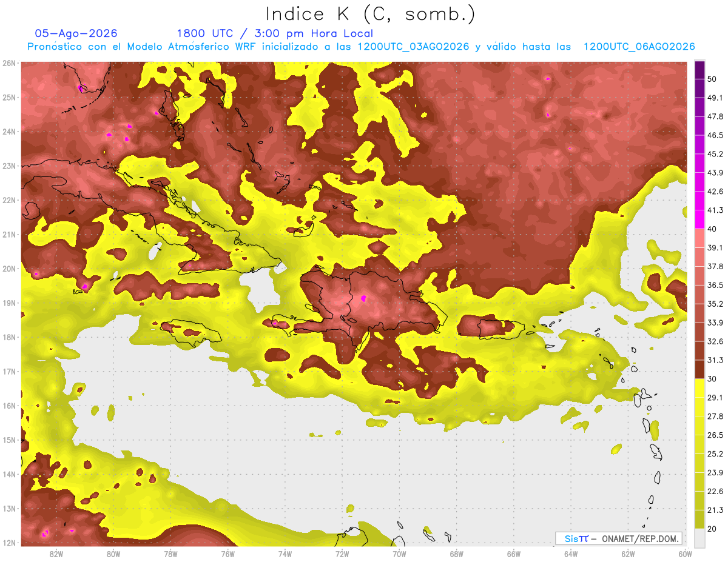Click the gray colorbar segment below 20
Image resolution: width=728 pixels, height=562 pixels.
[x=699, y=537]
